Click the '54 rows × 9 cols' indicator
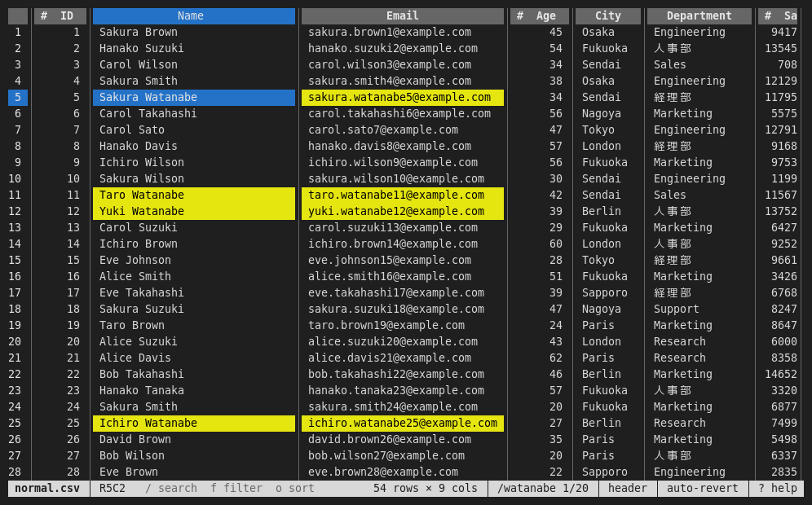 [x=426, y=488]
